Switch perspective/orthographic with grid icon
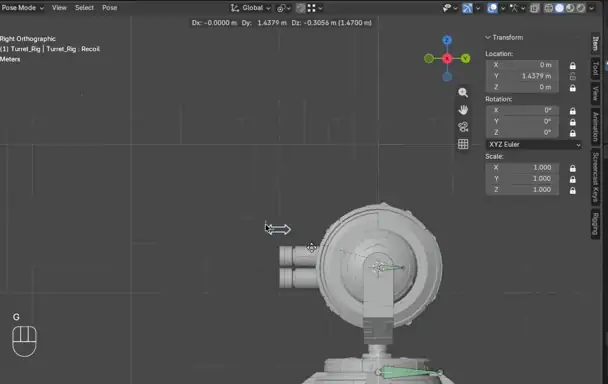This screenshot has width=608, height=384. (x=463, y=144)
